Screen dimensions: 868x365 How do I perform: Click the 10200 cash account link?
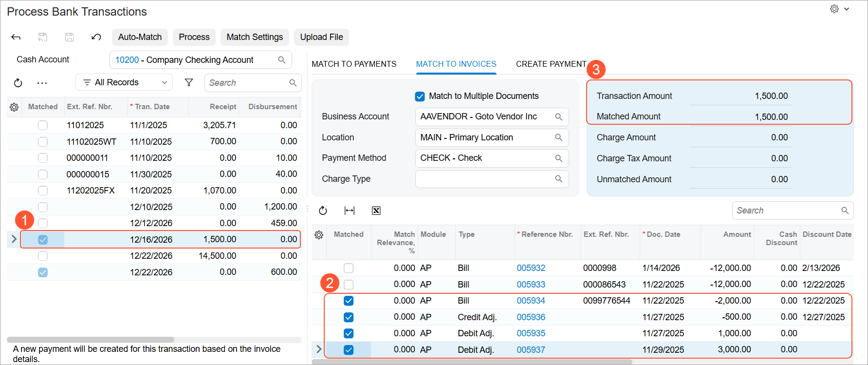(127, 60)
